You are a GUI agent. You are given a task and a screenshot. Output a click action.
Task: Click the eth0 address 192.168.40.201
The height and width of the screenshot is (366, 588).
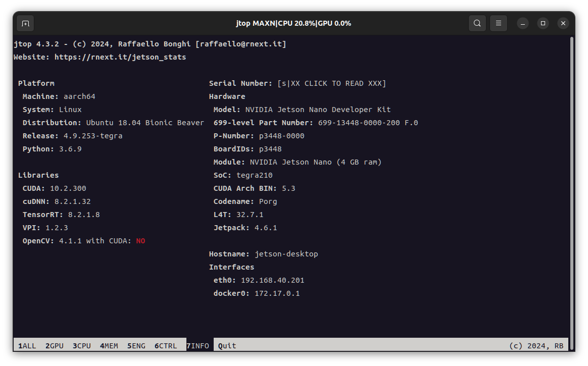(273, 280)
